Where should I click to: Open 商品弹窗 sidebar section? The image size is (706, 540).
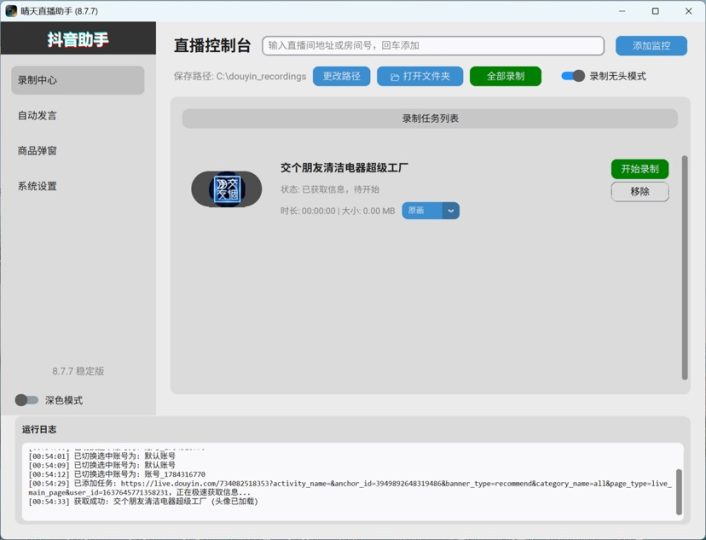[77, 150]
